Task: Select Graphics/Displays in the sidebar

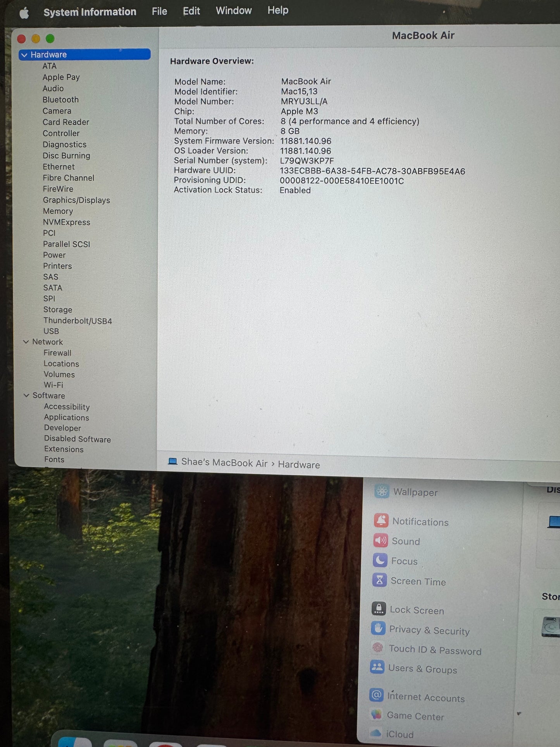Action: point(77,200)
